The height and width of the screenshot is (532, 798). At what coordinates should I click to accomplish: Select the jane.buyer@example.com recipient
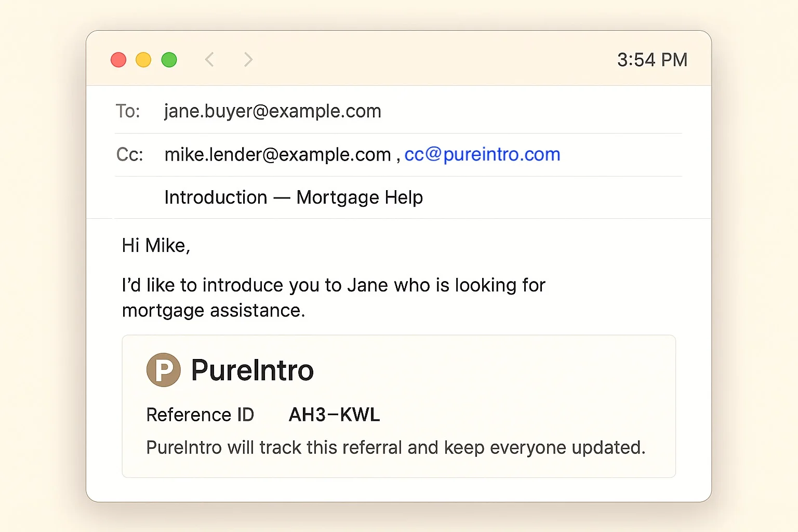coord(273,111)
